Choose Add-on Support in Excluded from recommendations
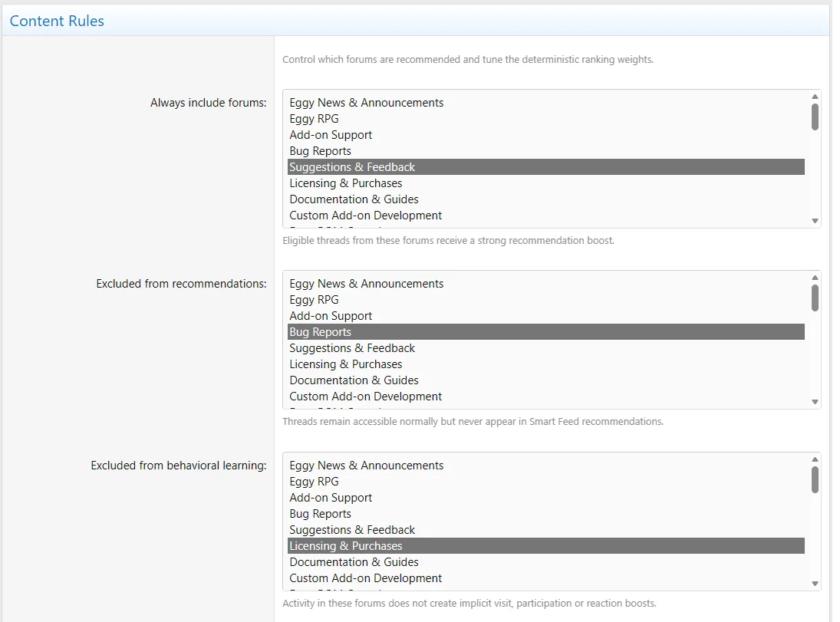Viewport: 840px width, 622px height. pyautogui.click(x=546, y=316)
